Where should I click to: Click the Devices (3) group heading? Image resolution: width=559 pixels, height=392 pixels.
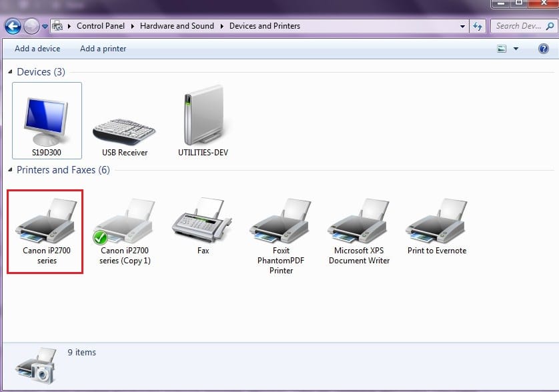(x=41, y=71)
